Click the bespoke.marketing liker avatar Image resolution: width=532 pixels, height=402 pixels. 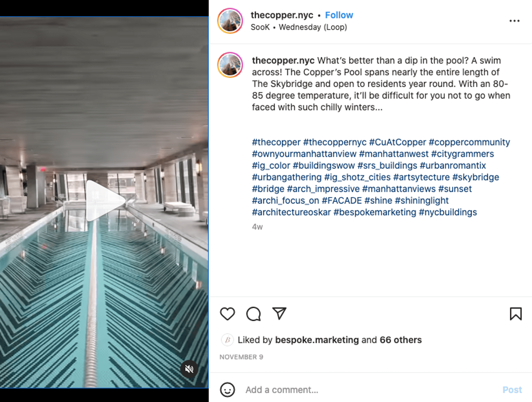(227, 340)
